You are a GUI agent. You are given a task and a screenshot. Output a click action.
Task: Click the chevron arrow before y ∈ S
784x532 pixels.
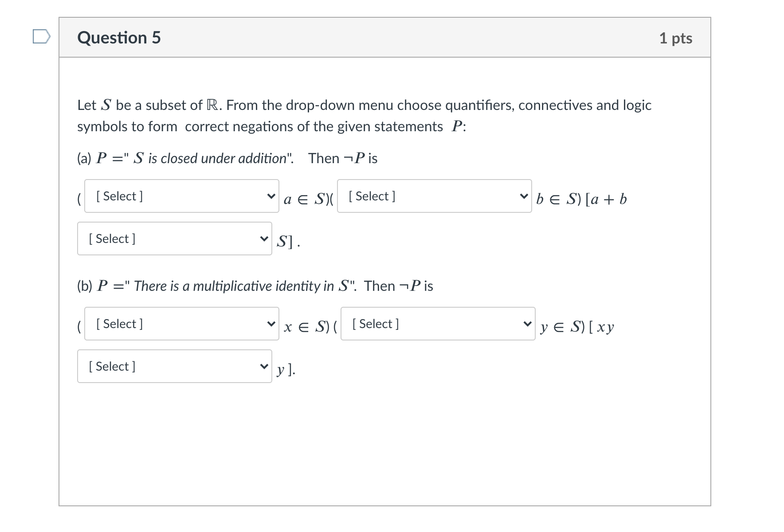click(x=528, y=324)
